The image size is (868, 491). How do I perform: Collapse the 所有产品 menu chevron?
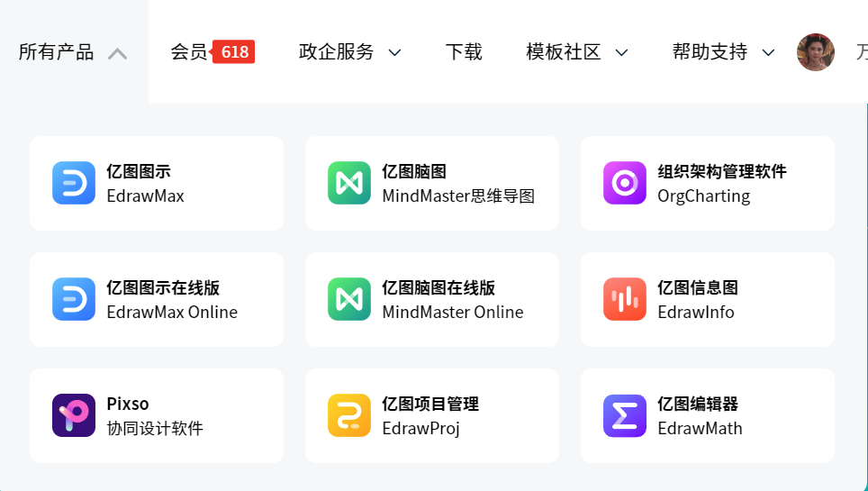click(x=117, y=54)
